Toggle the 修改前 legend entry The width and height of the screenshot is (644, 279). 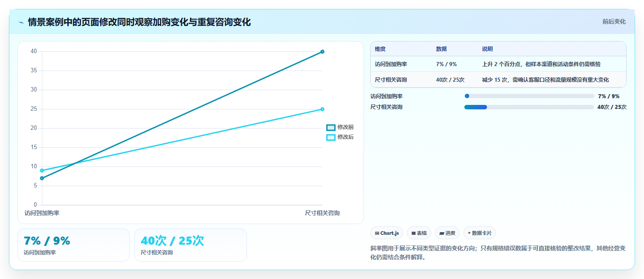click(340, 127)
